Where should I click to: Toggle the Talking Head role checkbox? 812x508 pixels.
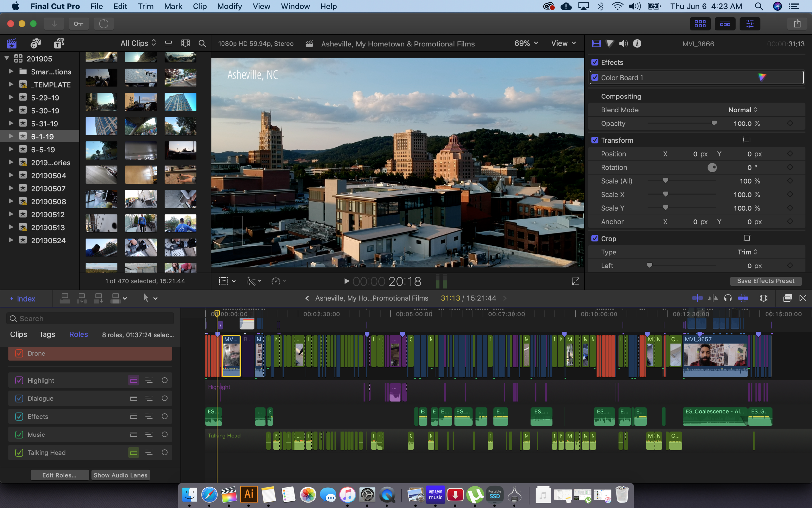point(19,452)
